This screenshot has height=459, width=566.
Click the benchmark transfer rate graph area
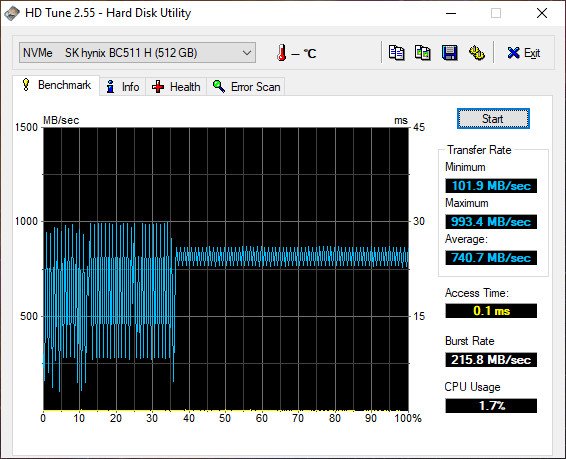226,269
